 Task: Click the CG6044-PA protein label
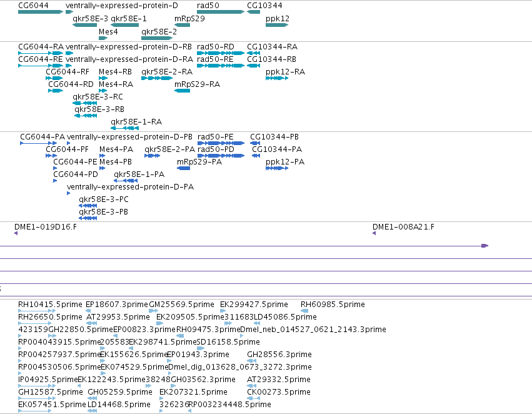coord(43,137)
